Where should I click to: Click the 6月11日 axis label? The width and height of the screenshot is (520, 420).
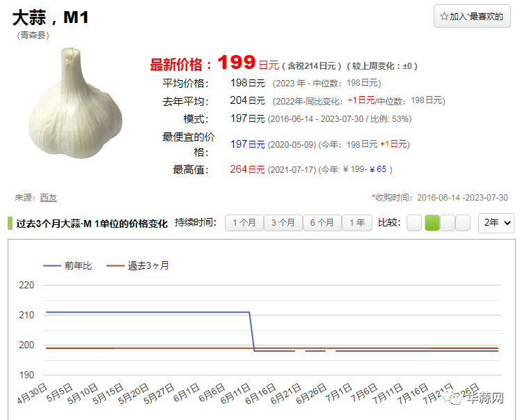coord(236,394)
